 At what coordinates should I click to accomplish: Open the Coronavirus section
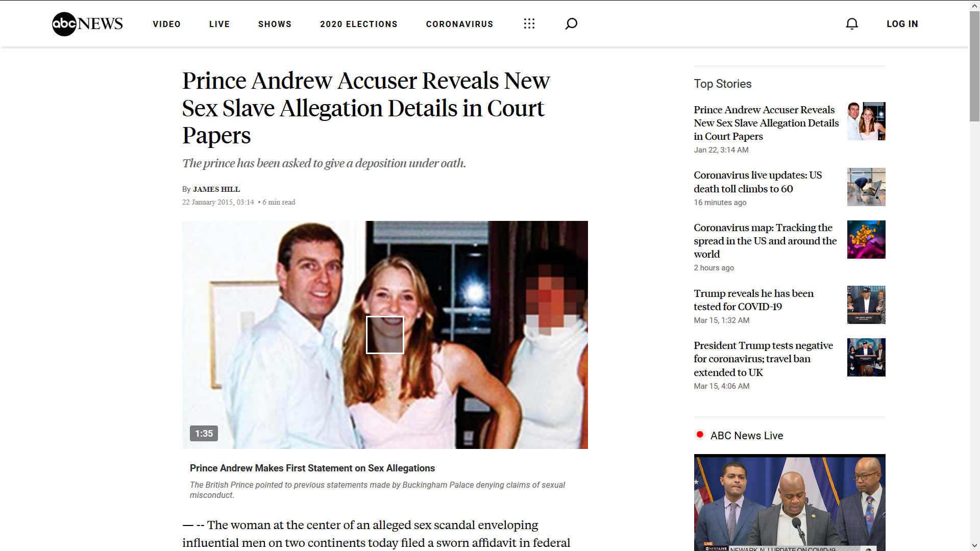(459, 24)
